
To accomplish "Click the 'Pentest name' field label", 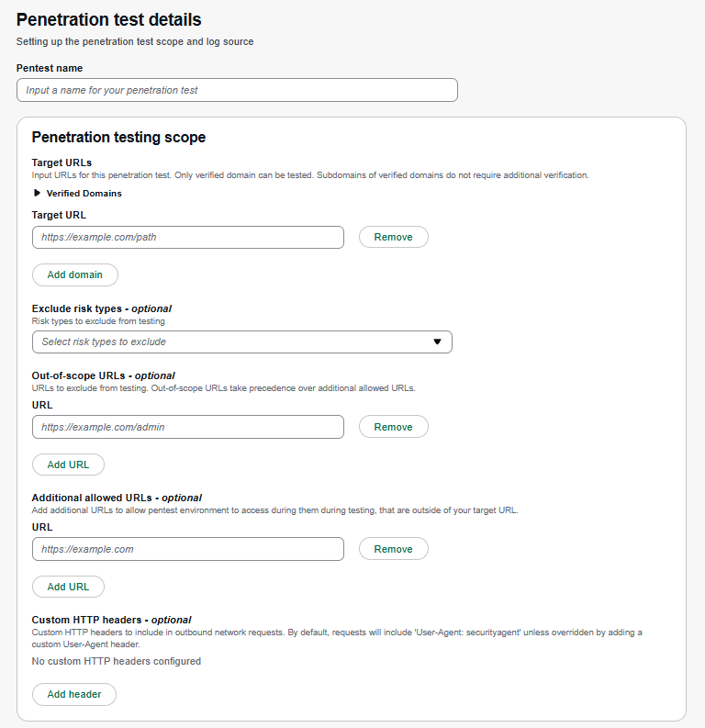I will [50, 68].
